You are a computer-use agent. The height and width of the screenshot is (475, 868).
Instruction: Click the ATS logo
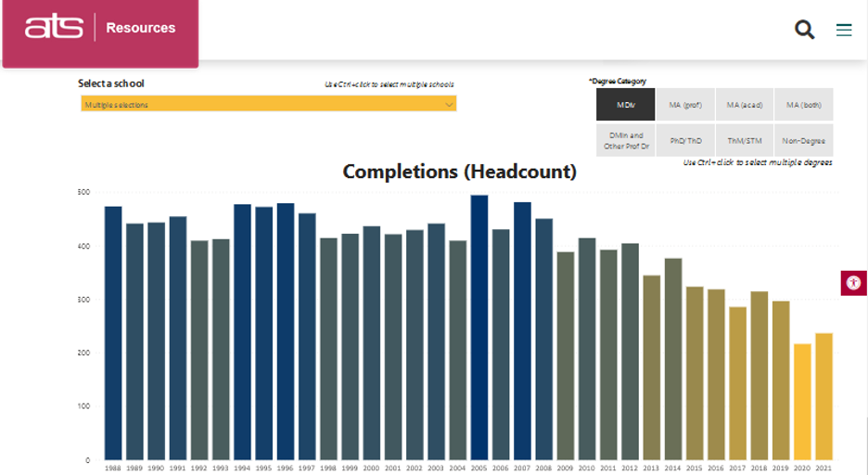tap(55, 28)
